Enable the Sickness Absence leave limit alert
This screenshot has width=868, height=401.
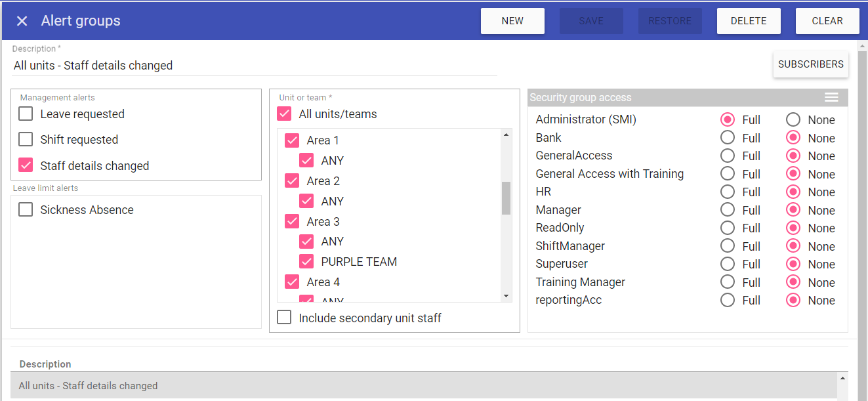(x=26, y=210)
